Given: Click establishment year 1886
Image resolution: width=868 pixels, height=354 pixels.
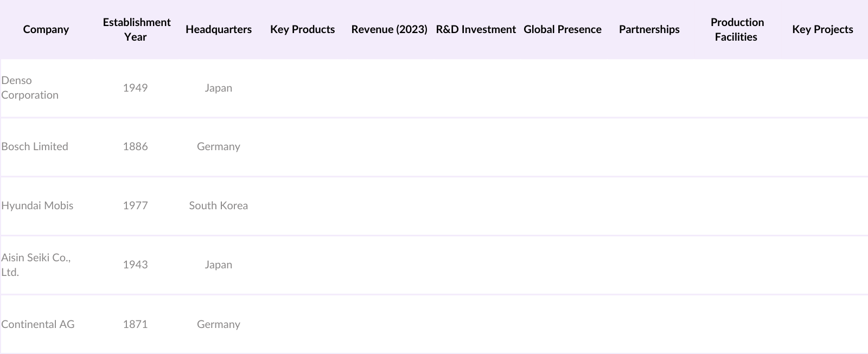Looking at the screenshot, I should pos(135,146).
